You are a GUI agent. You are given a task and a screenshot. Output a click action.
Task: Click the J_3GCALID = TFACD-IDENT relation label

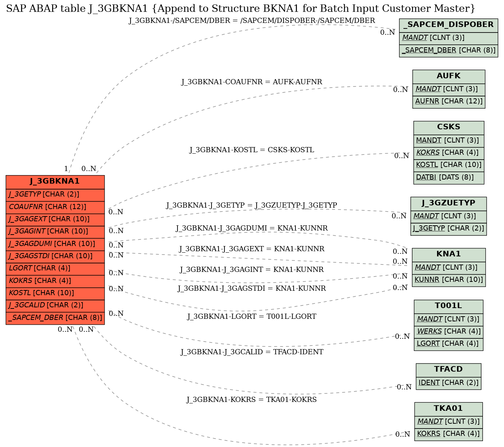pyautogui.click(x=252, y=352)
